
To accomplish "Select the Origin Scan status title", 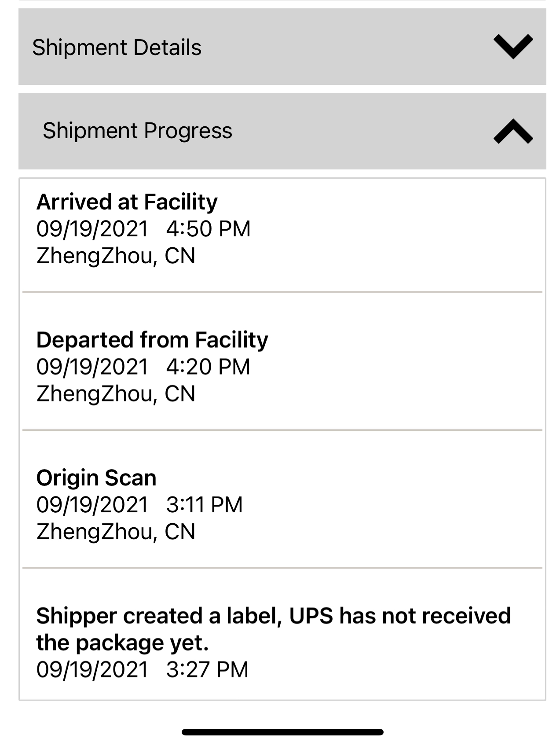I will (96, 478).
